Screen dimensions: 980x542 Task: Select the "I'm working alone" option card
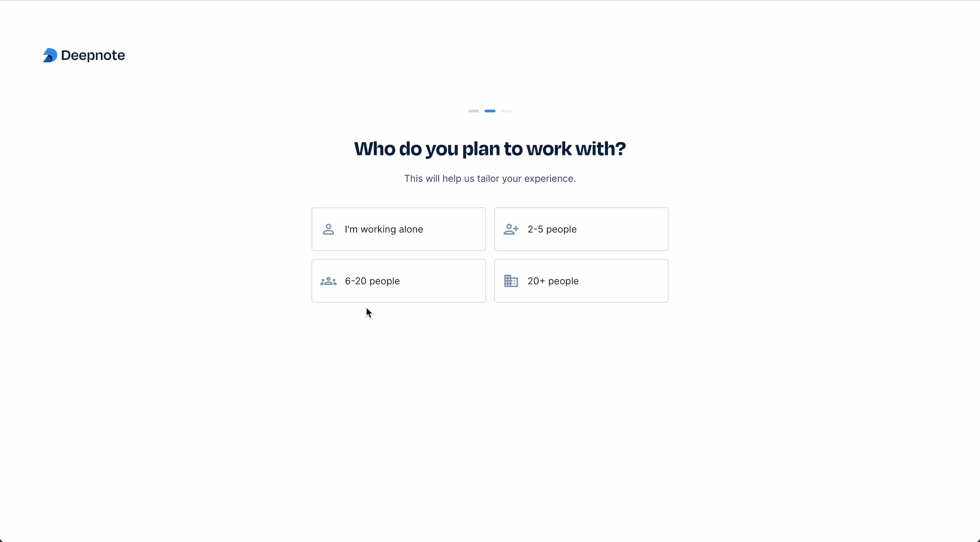point(398,229)
